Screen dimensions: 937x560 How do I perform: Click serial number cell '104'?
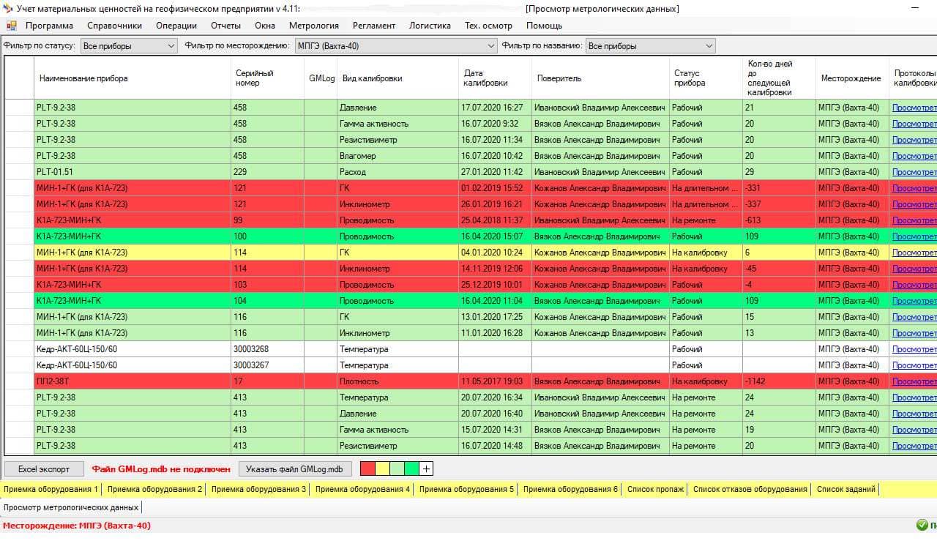[267, 301]
